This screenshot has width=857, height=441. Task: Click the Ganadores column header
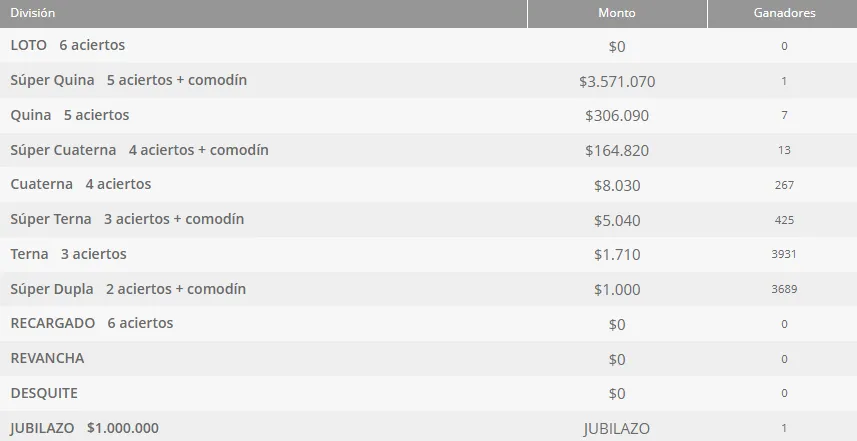[783, 13]
